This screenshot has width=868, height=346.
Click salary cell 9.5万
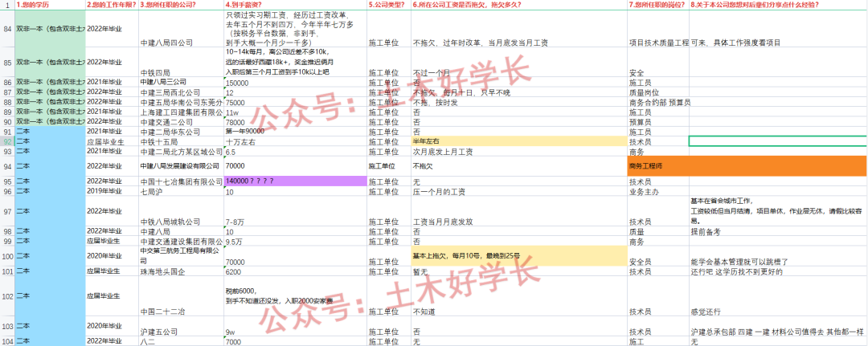click(296, 241)
